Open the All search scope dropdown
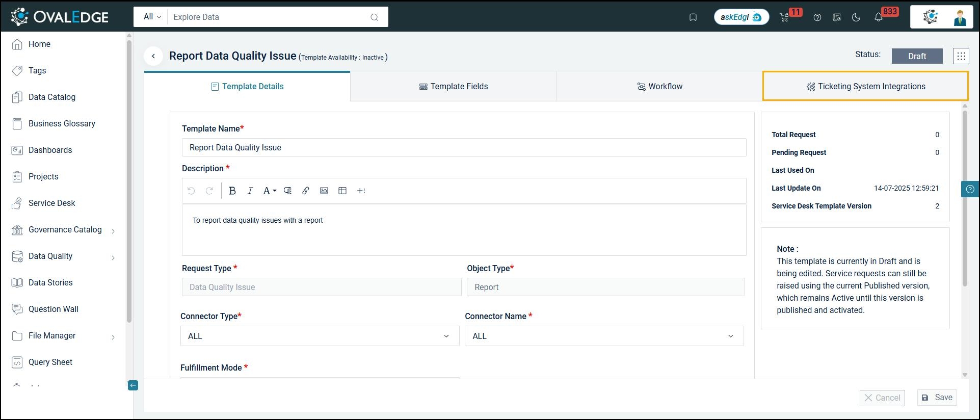 pyautogui.click(x=152, y=17)
